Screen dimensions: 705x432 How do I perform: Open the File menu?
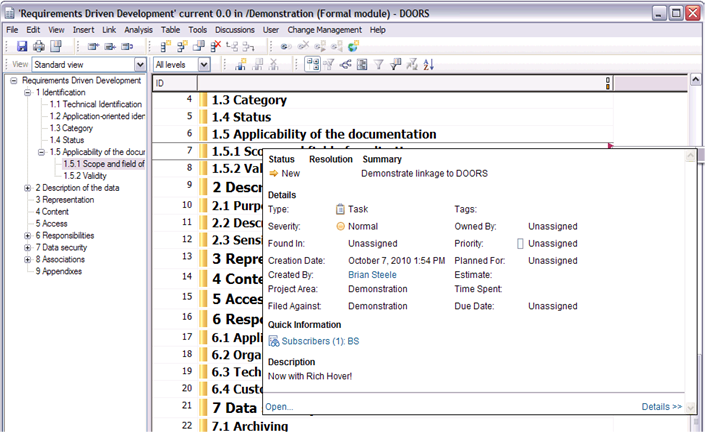tap(12, 30)
